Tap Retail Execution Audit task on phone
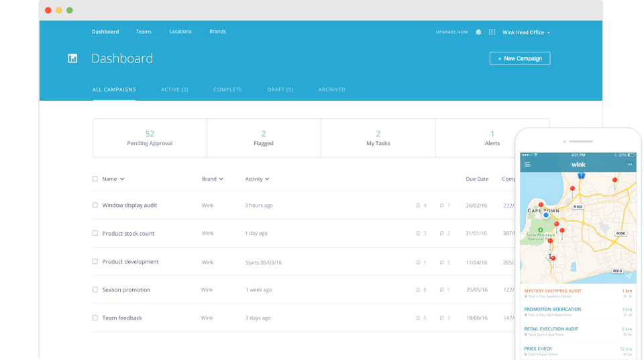Image resolution: width=644 pixels, height=360 pixels. (578, 331)
